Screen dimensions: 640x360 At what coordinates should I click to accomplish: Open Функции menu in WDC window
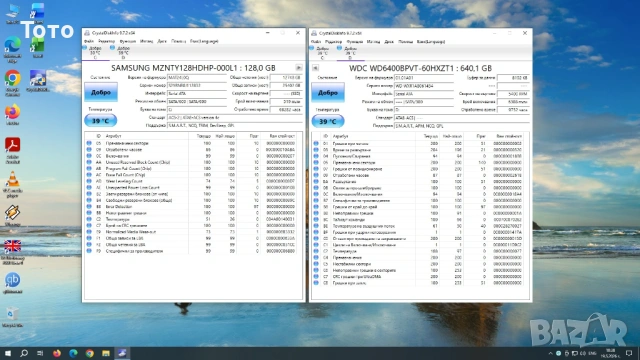coord(354,42)
